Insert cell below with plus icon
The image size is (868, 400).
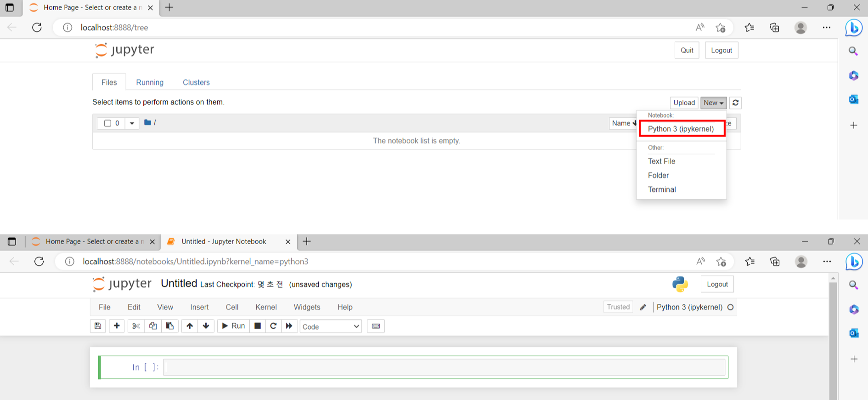click(x=117, y=326)
